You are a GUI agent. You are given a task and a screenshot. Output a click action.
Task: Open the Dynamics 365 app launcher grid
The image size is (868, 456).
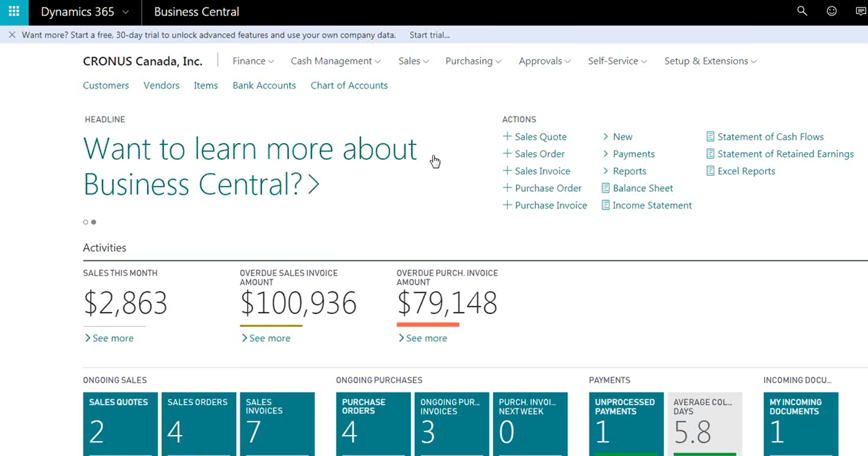click(13, 12)
